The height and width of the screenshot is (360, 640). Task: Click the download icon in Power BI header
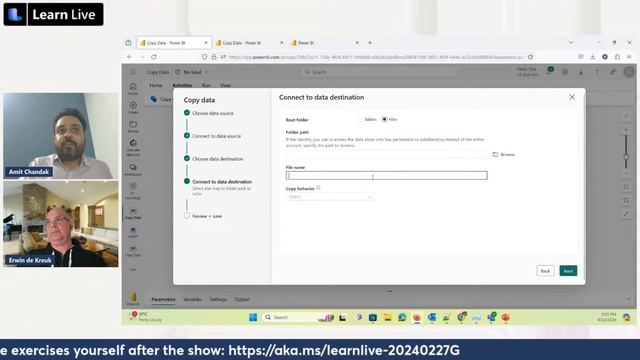581,72
